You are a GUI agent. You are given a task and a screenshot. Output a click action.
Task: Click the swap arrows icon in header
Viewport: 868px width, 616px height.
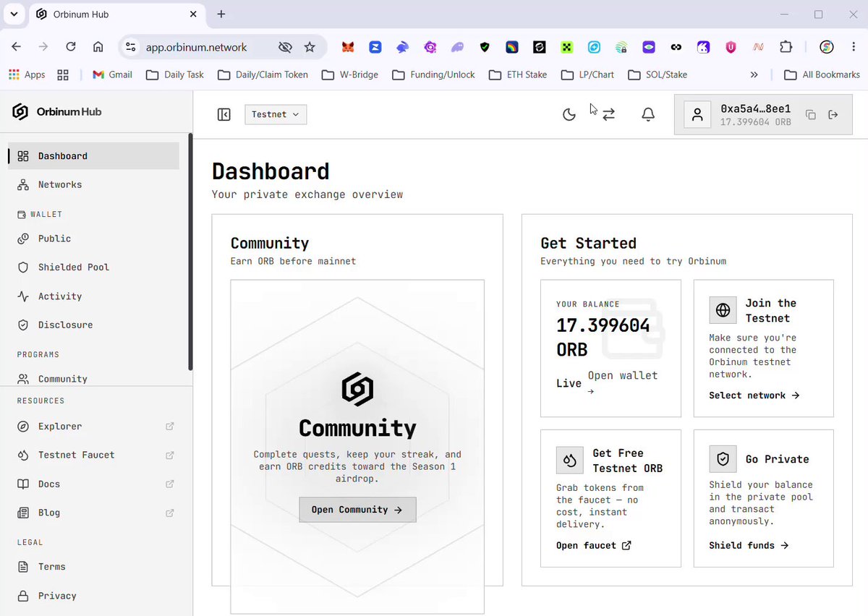pyautogui.click(x=609, y=114)
